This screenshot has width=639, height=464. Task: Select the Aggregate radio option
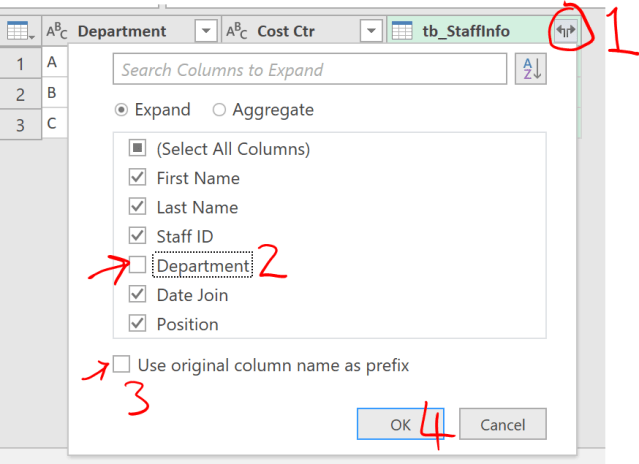(219, 110)
